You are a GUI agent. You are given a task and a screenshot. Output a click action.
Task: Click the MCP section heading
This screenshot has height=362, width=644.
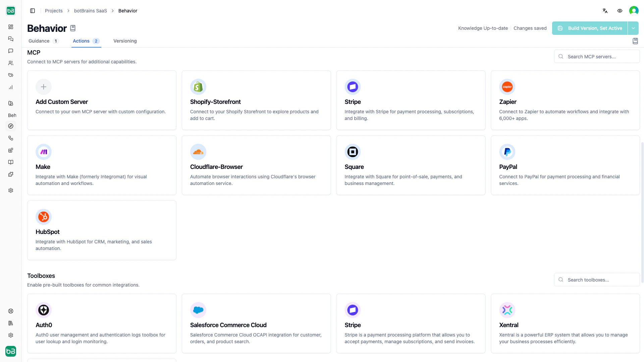[34, 53]
